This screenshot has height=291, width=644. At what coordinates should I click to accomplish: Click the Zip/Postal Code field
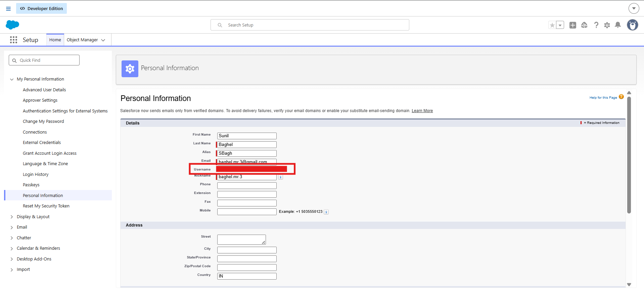(247, 267)
